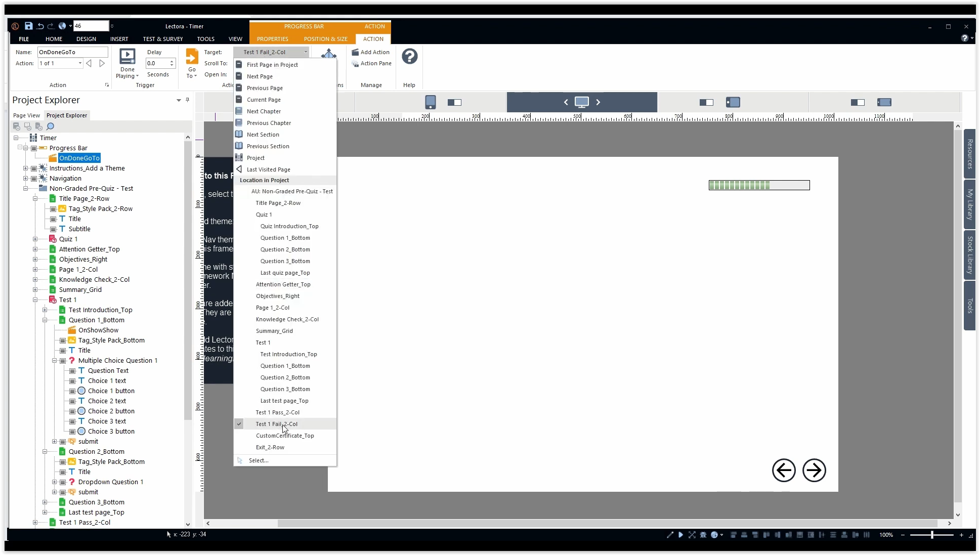980x555 pixels.
Task: Select checked Test 1 Fail_2-Col target
Action: click(276, 424)
